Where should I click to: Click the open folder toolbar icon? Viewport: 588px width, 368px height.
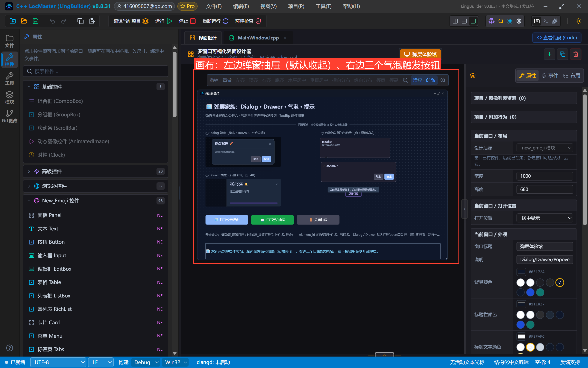pos(24,21)
